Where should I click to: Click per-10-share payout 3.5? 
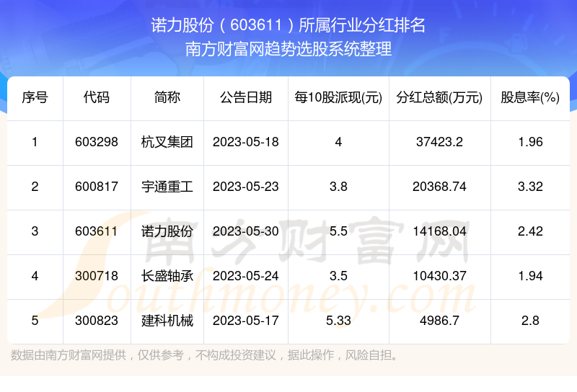tap(338, 276)
